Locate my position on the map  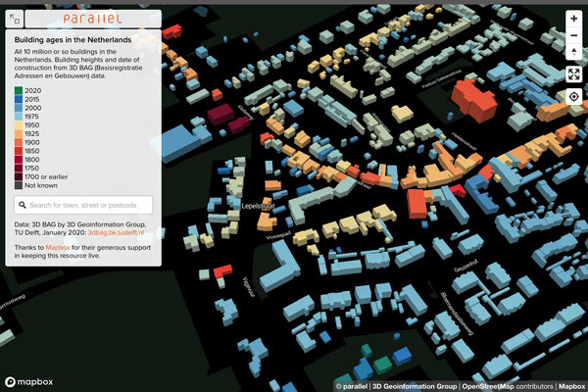coord(573,96)
